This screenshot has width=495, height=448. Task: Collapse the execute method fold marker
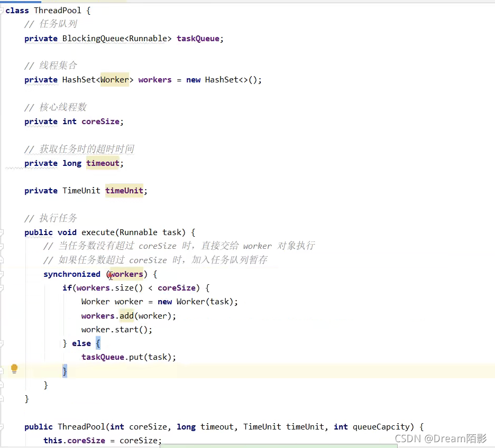point(2,232)
